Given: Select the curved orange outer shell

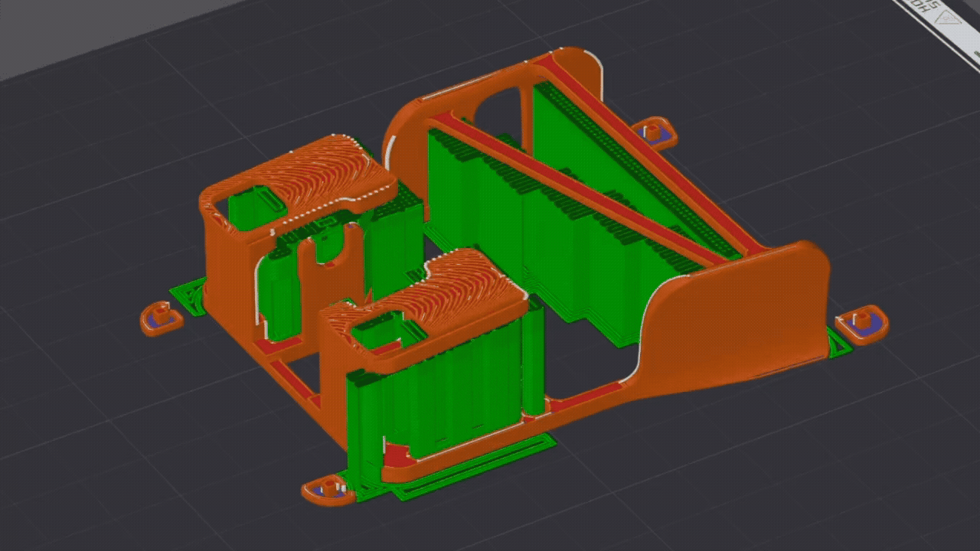Looking at the screenshot, I should (x=727, y=321).
